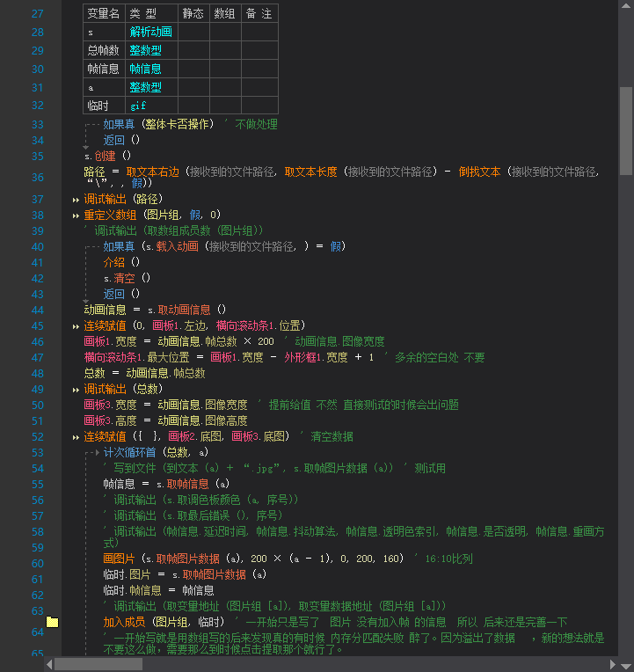Expand arrow beside 连续赋值 (0, 画板1.左边
This screenshot has width=634, height=672.
pyautogui.click(x=76, y=326)
